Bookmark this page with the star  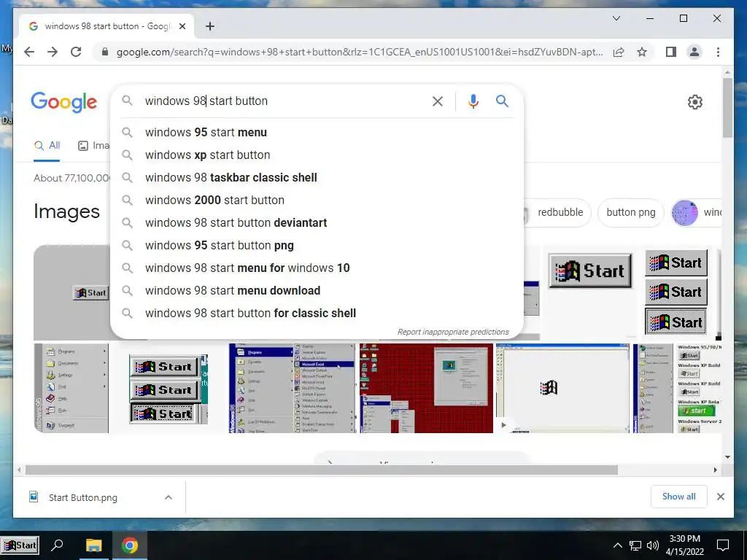point(642,52)
